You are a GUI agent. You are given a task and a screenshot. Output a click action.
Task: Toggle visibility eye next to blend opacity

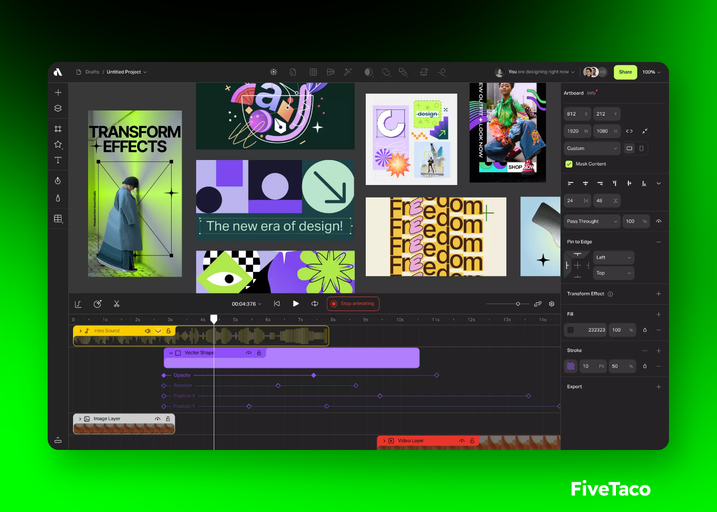(658, 221)
